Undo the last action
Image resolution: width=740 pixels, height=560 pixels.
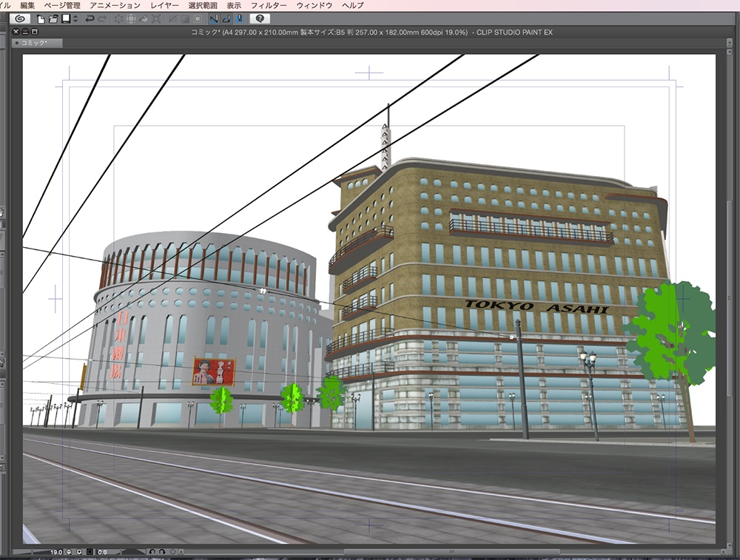pyautogui.click(x=90, y=19)
